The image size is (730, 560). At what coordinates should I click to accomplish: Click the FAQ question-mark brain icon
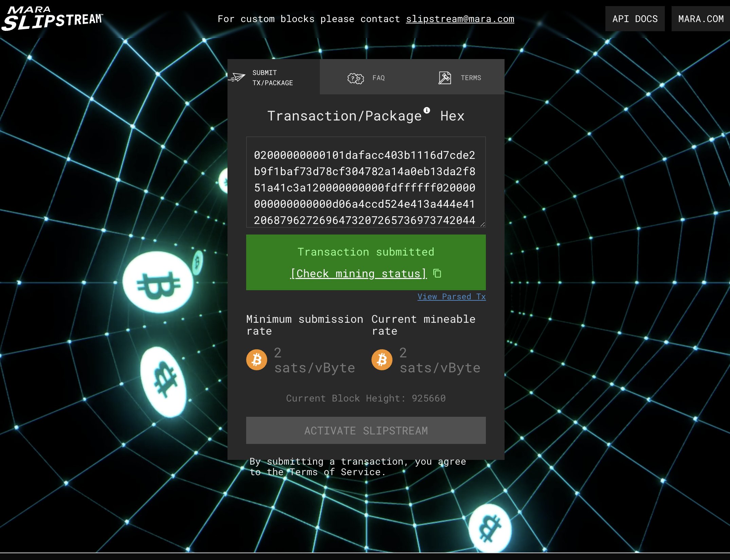pos(355,78)
